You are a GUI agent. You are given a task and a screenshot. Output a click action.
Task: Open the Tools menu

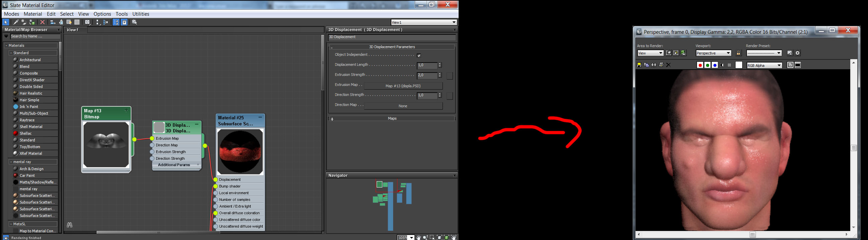coord(122,14)
